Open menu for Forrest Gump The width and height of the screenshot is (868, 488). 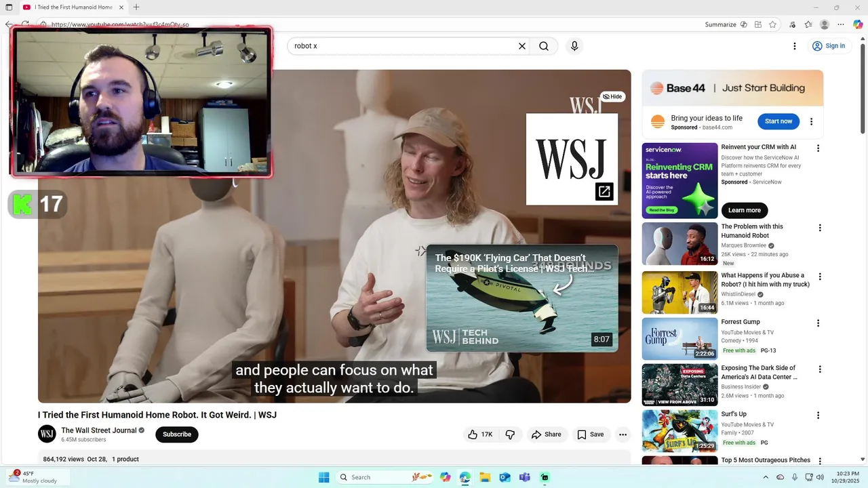818,323
